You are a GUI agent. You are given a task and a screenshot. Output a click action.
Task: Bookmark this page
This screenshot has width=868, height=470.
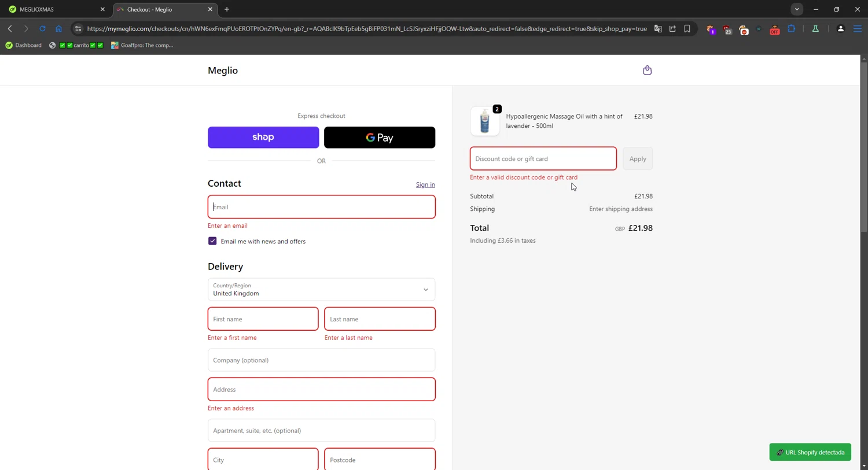coord(687,28)
